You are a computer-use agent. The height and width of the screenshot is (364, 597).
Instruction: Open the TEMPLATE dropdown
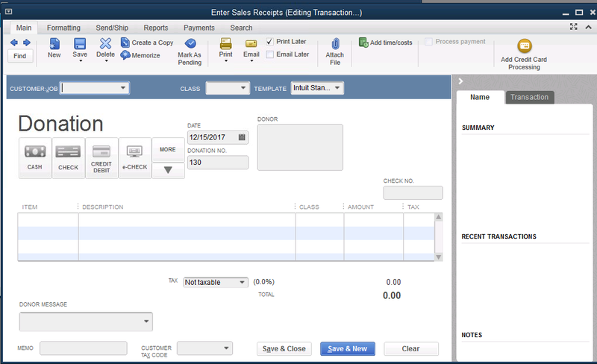pos(337,88)
